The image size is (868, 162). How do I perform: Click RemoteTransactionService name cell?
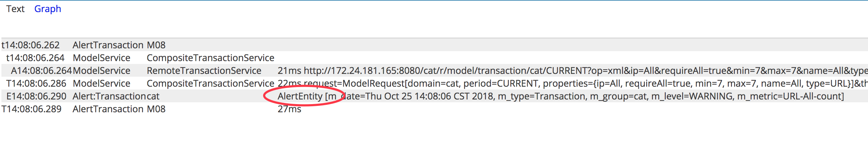pos(204,71)
